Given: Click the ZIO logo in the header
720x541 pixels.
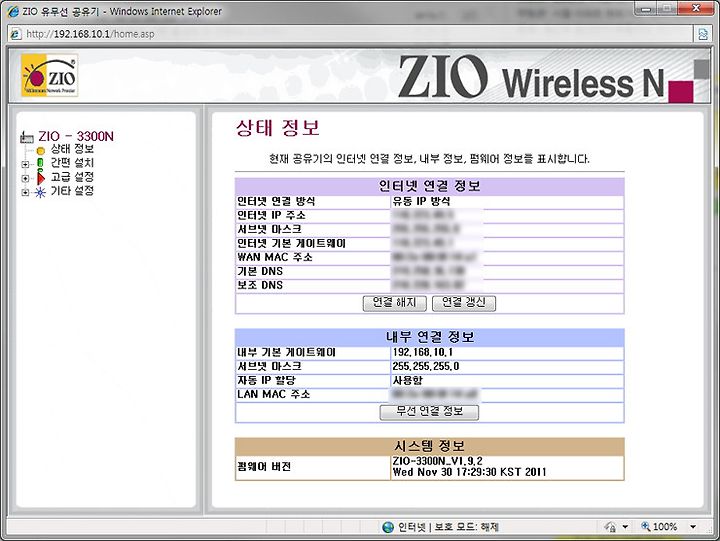Looking at the screenshot, I should pos(49,75).
